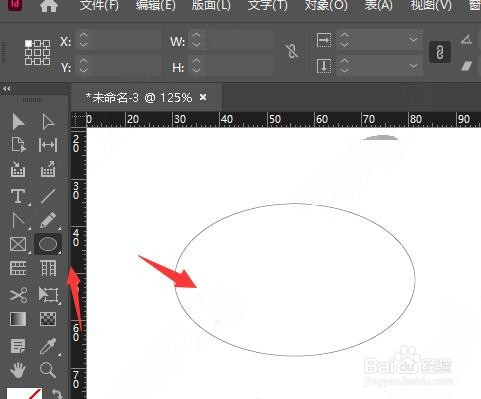Open the 文件(F) menu
This screenshot has height=399, width=481.
tap(99, 5)
